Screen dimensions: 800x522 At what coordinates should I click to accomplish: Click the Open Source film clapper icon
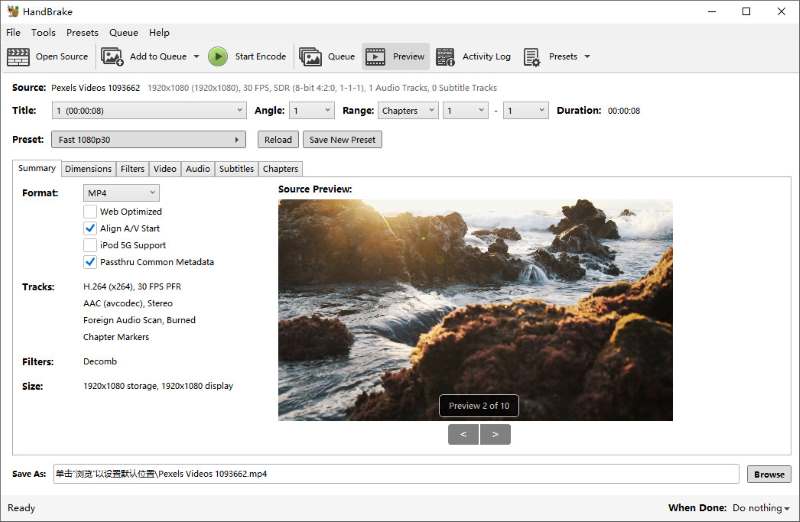[18, 57]
